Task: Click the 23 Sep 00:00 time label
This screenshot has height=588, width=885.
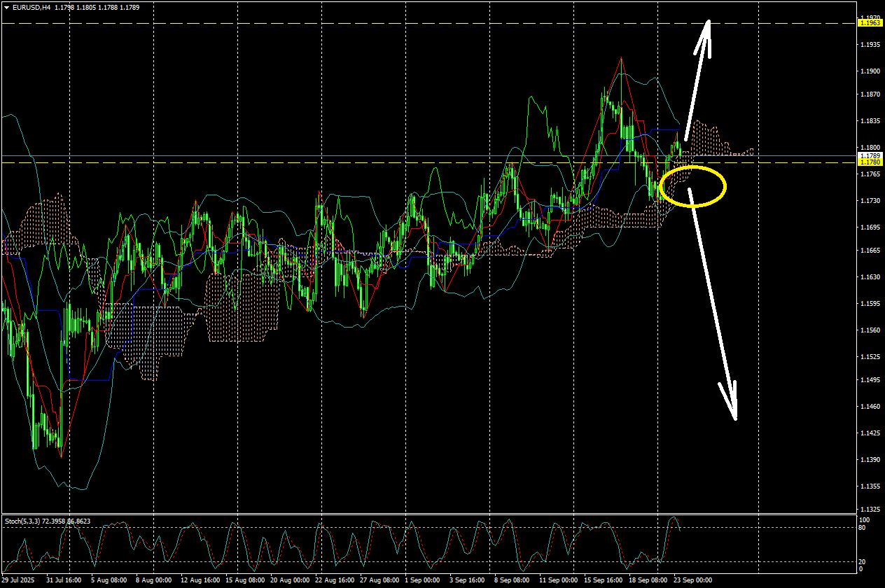Action: pos(693,580)
